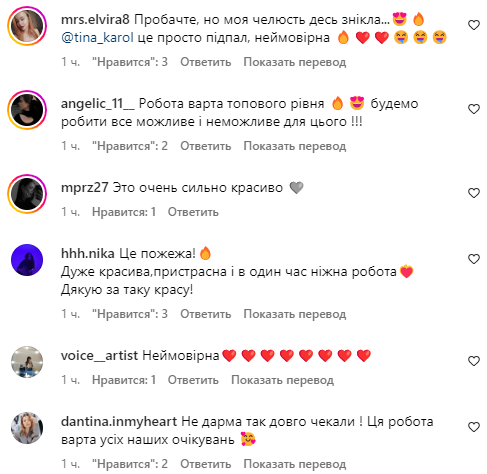The image size is (487, 474).
Task: Open the voice__artist username link
Action: coord(99,356)
